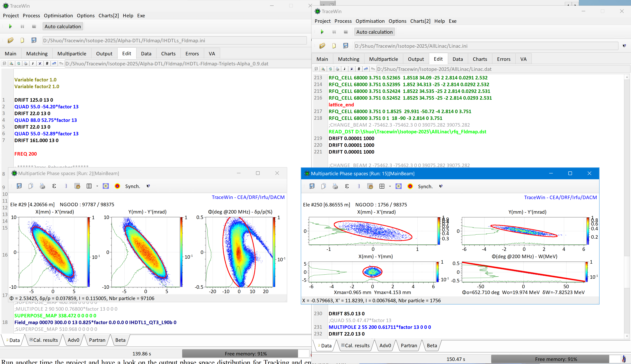The width and height of the screenshot is (631, 364).
Task: Select Partran bottom tab in right window
Action: pos(409,345)
